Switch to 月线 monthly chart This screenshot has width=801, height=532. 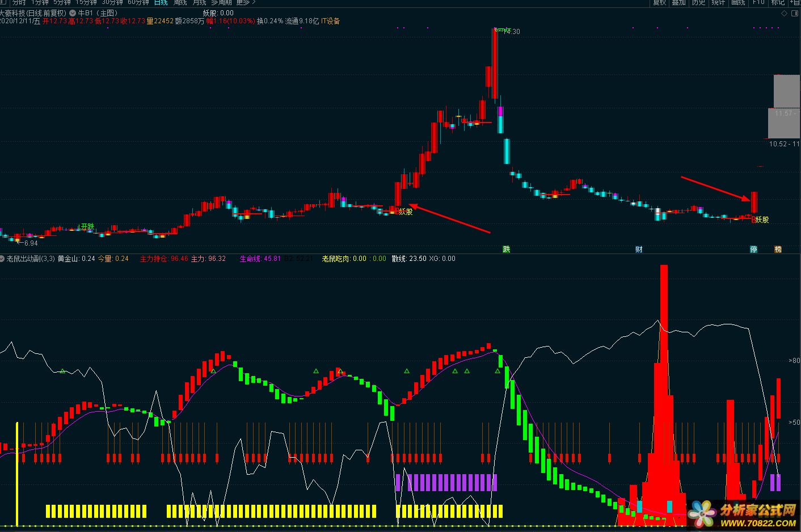coord(199,2)
